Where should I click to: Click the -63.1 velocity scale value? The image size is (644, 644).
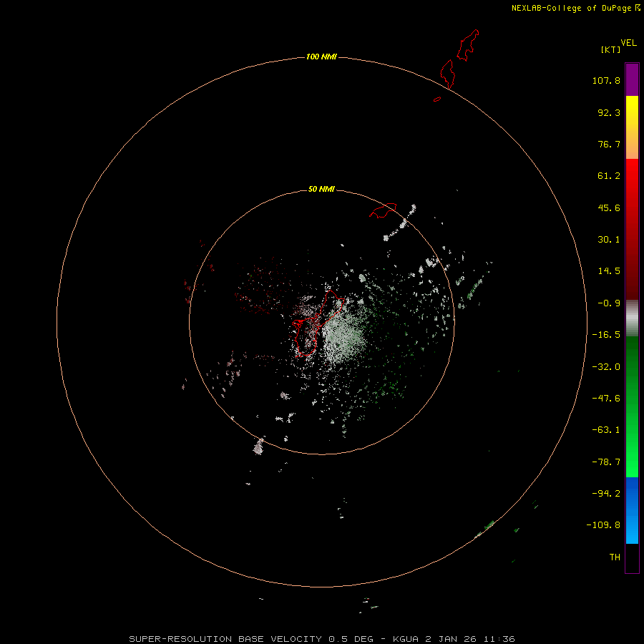[x=606, y=430]
